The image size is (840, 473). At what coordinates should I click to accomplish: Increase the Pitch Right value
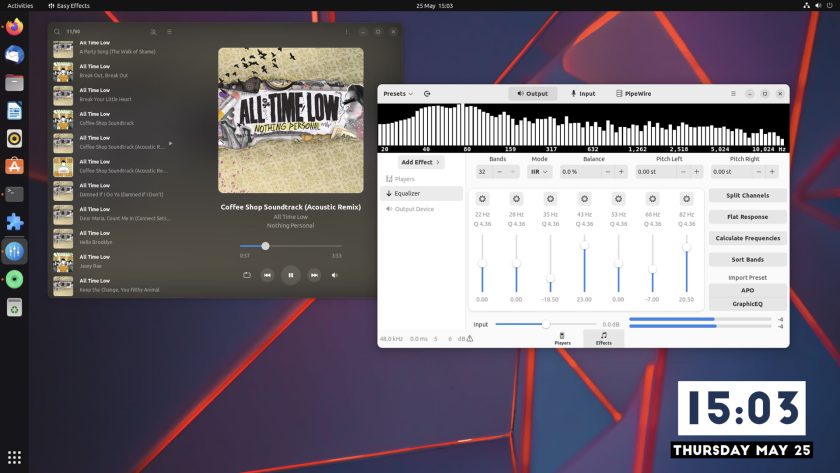click(x=772, y=172)
